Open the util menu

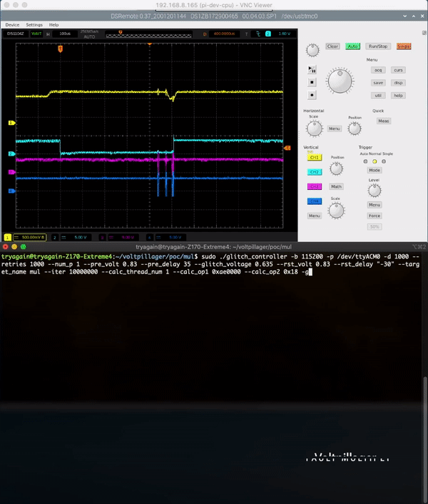click(x=378, y=96)
